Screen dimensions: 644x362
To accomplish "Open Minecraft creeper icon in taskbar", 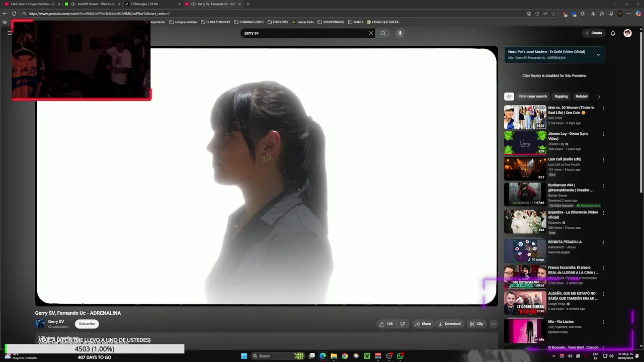I will coord(367,356).
